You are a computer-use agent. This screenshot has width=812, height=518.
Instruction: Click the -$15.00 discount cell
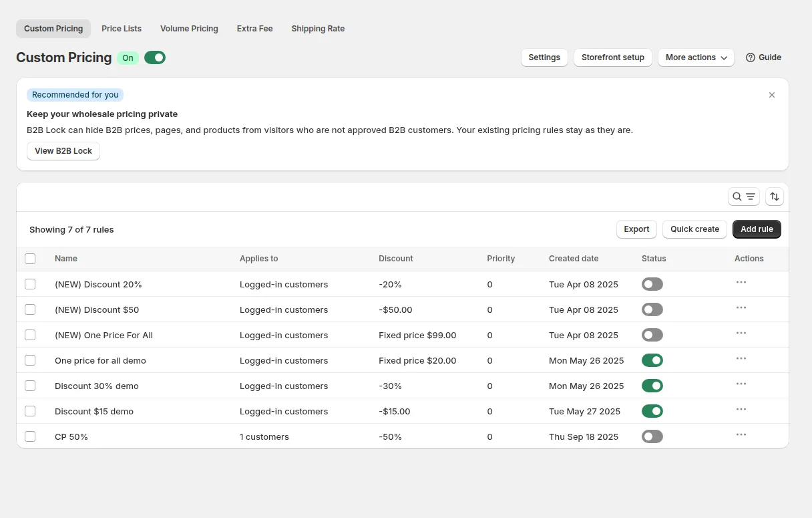(x=395, y=411)
